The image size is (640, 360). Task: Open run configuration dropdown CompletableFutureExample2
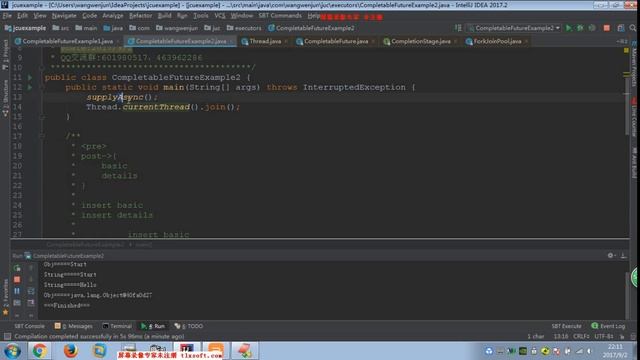514,28
